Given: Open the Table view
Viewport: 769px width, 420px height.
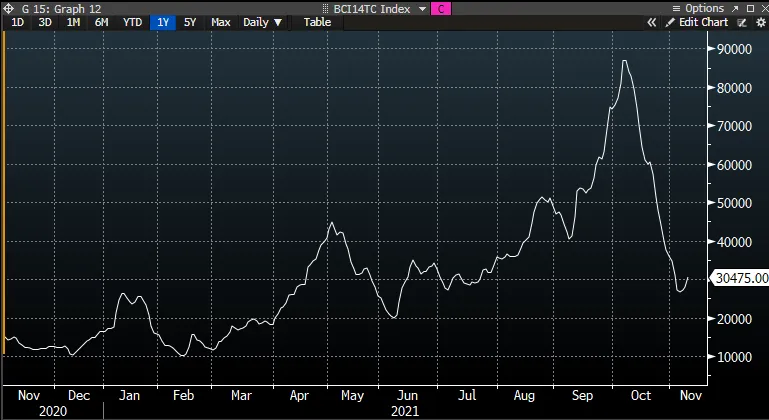Looking at the screenshot, I should coord(317,22).
